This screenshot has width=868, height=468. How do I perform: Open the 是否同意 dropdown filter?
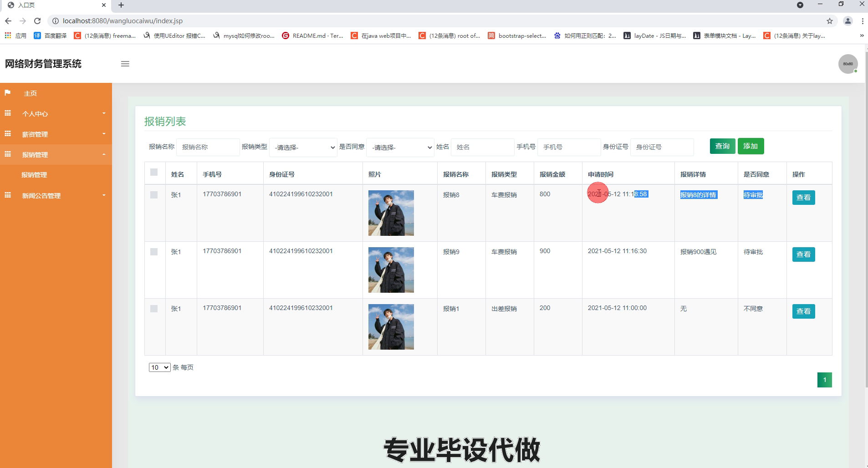coord(400,148)
